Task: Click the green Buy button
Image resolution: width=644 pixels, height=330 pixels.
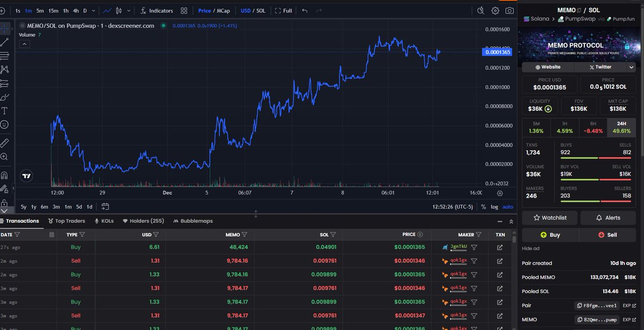Action: [x=550, y=235]
